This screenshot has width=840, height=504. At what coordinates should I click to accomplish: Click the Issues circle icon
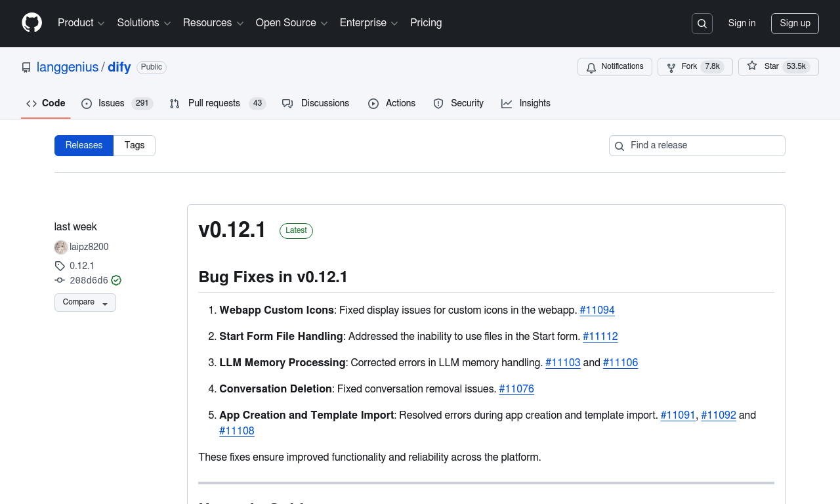coord(87,104)
